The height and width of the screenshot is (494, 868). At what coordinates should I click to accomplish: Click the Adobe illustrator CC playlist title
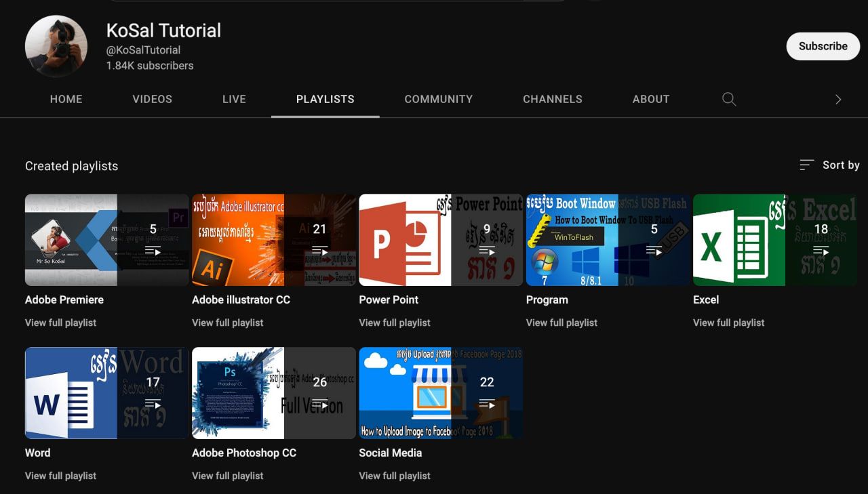tap(241, 300)
